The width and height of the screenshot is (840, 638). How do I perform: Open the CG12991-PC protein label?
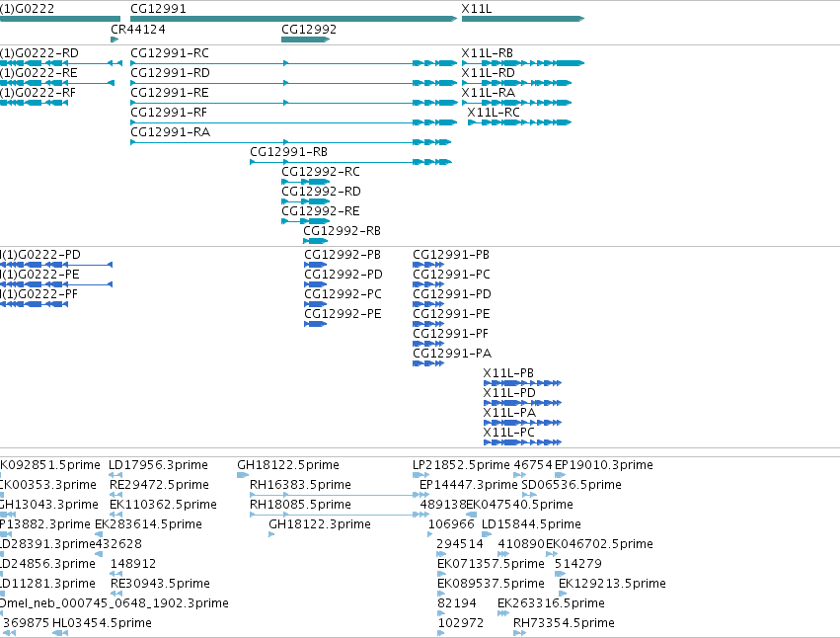coord(452,275)
